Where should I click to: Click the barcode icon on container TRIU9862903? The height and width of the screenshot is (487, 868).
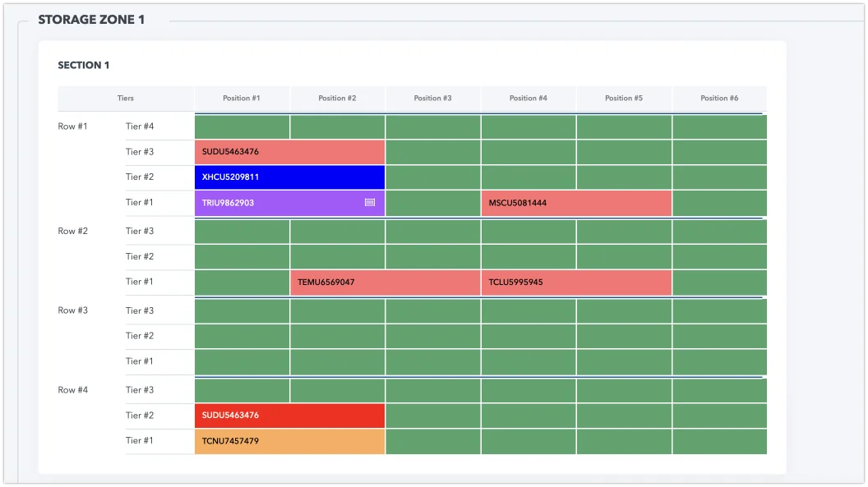click(x=370, y=202)
